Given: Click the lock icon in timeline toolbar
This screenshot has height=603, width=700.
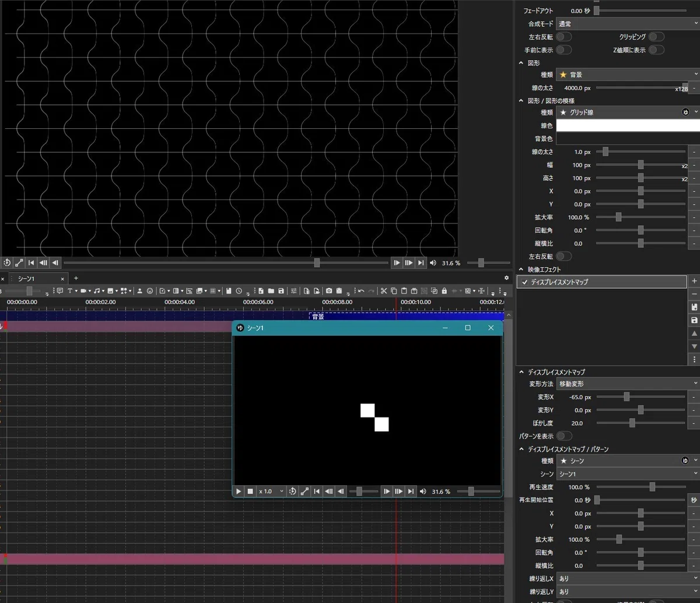Looking at the screenshot, I should pos(444,290).
